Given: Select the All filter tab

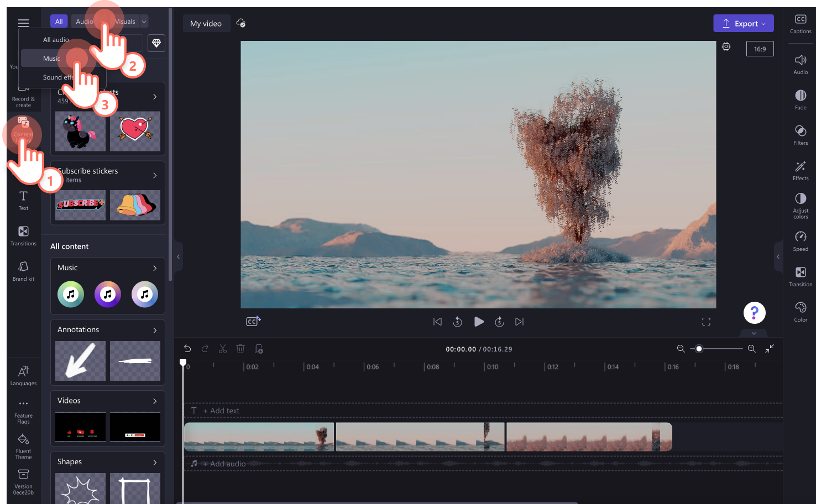Looking at the screenshot, I should [x=59, y=22].
